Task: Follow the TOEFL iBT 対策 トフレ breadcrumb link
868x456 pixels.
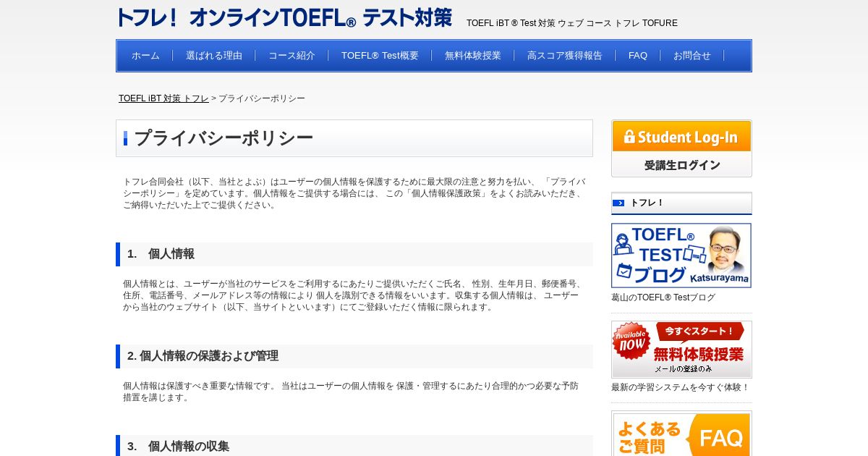Action: click(163, 98)
